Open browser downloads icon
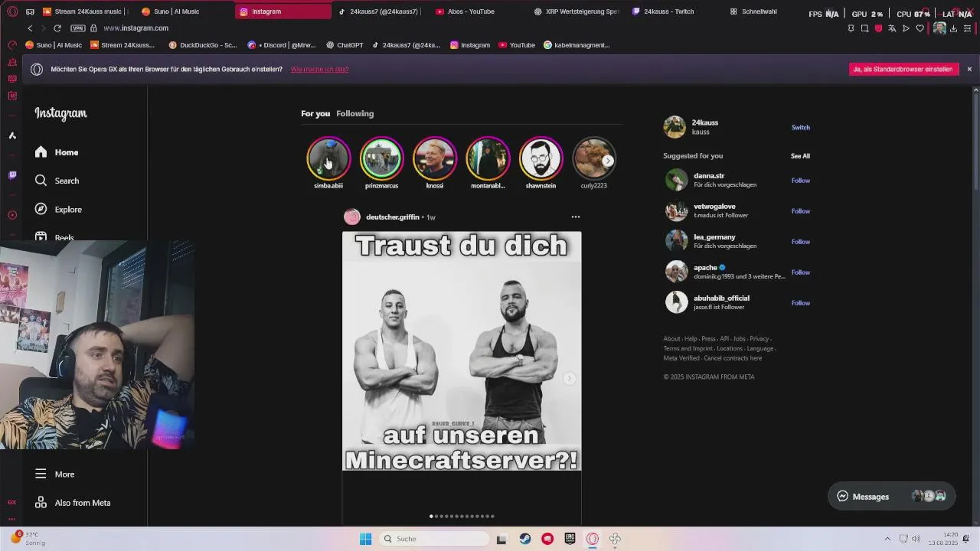 point(953,28)
